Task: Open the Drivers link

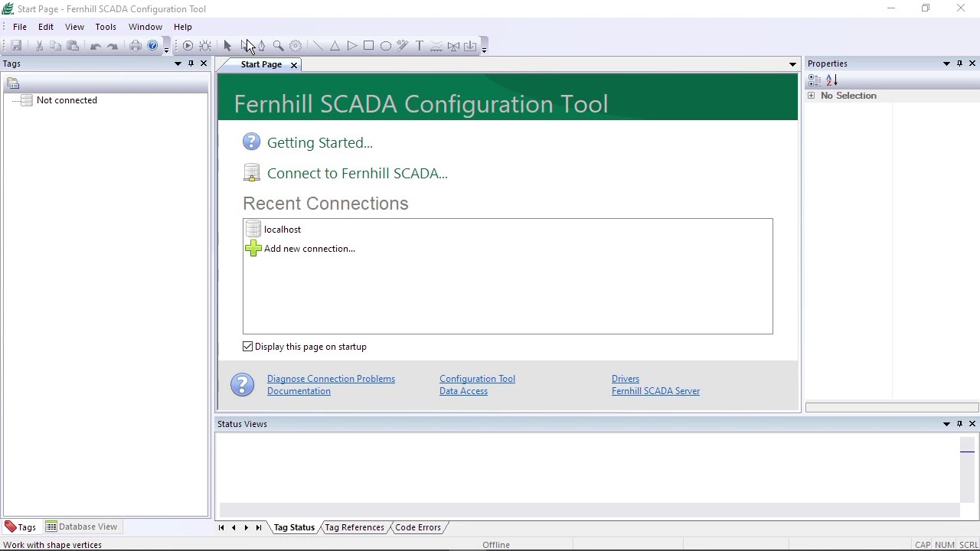Action: [x=626, y=379]
